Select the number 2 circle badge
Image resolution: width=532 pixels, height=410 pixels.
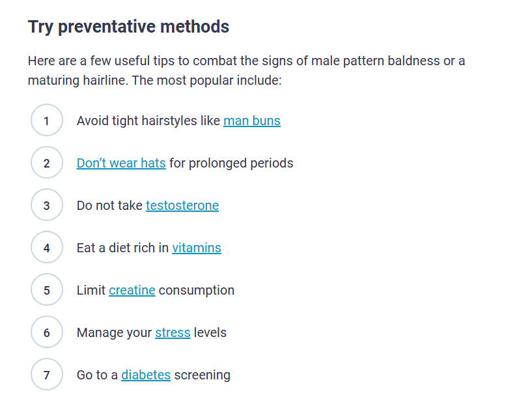(x=47, y=163)
